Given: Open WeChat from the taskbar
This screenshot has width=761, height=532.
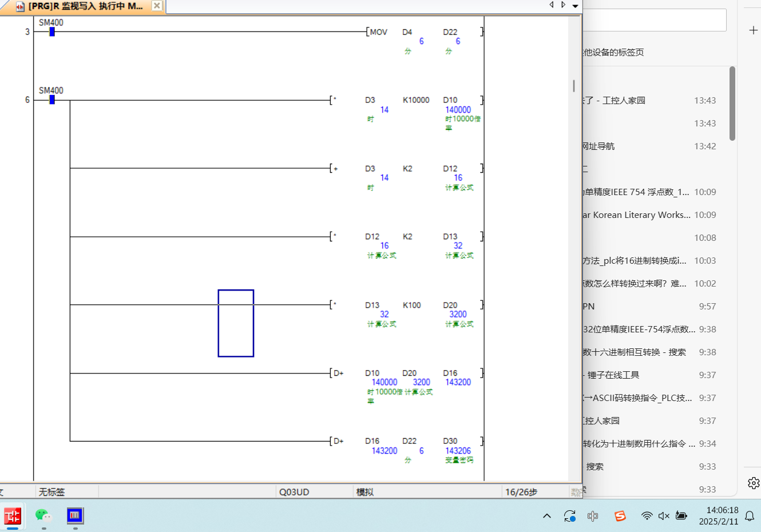Looking at the screenshot, I should pyautogui.click(x=43, y=516).
